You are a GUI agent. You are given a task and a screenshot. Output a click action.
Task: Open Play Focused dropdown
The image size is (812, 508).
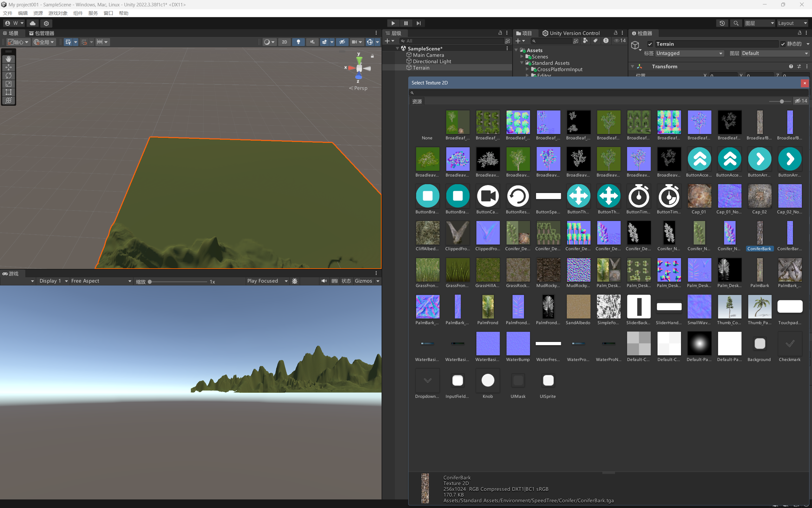coord(267,281)
